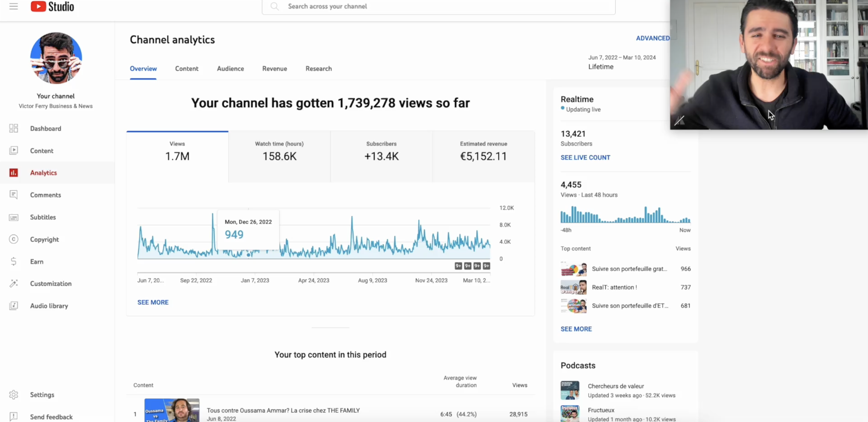Viewport: 868px width, 422px height.
Task: Select the Watch time (hours) metric card
Action: tap(279, 156)
